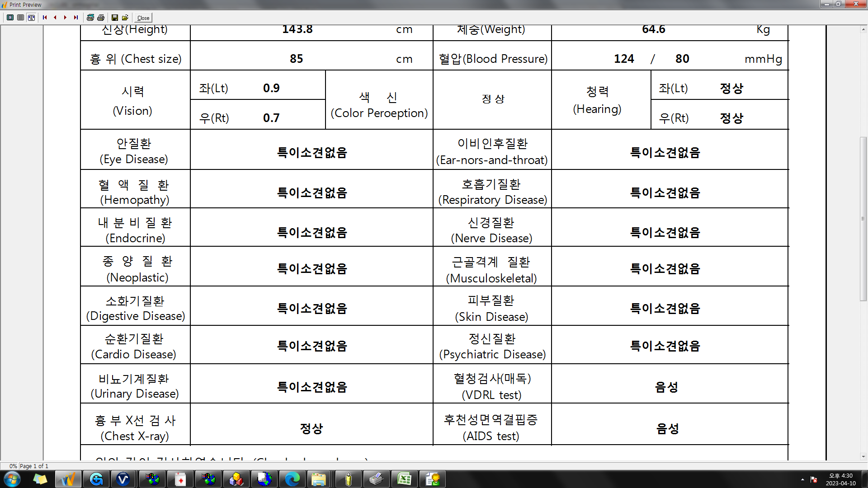Click the scrollbar down arrow

click(863, 457)
